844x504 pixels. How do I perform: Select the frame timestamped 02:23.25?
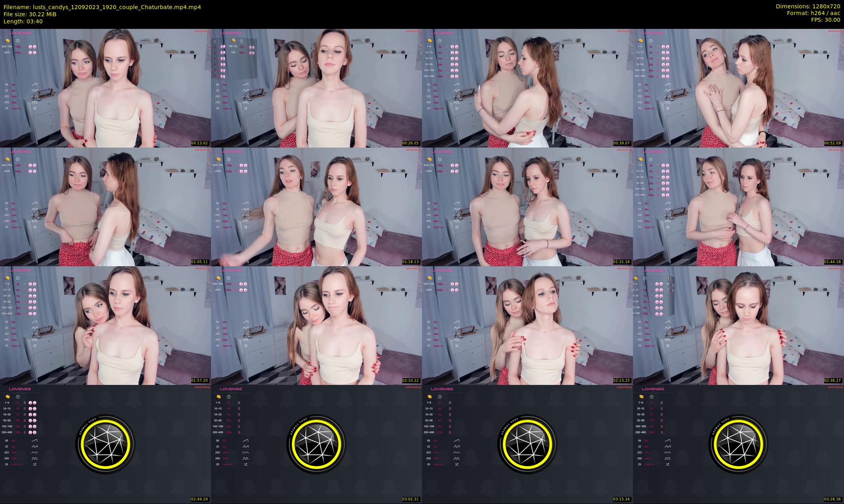527,325
